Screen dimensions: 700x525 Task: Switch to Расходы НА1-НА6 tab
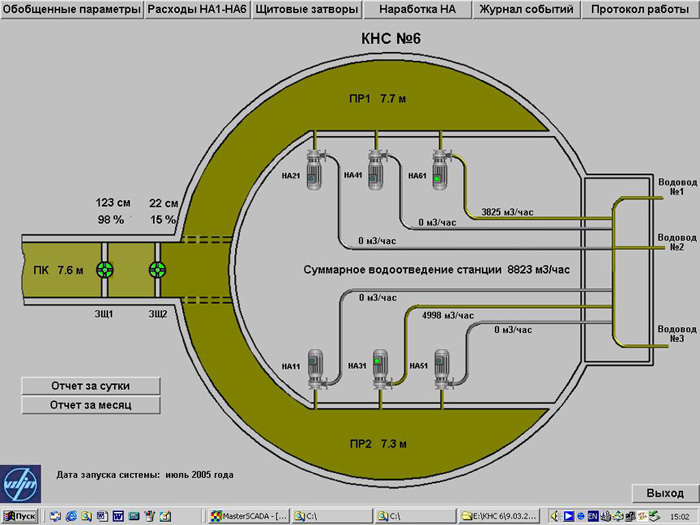[197, 9]
